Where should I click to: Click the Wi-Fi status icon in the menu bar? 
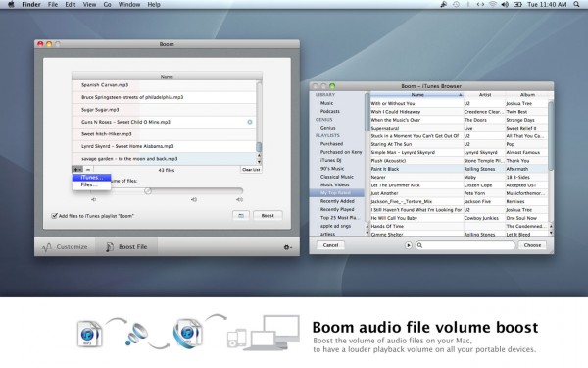click(x=493, y=5)
